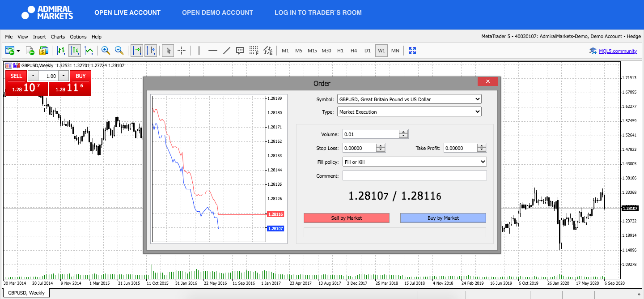Toggle chart auto scroll
This screenshot has width=644, height=299.
pyautogui.click(x=137, y=51)
